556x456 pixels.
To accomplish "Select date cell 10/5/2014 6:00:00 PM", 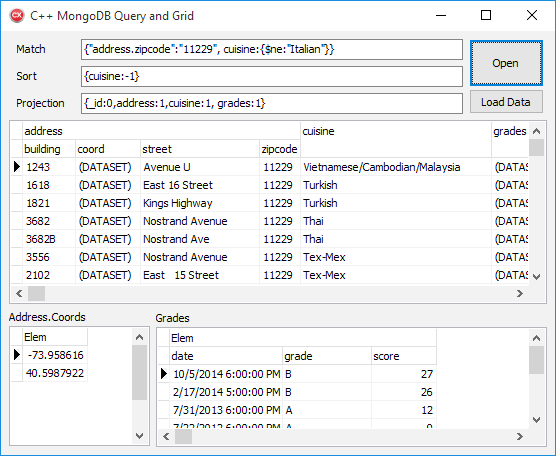I will point(226,374).
